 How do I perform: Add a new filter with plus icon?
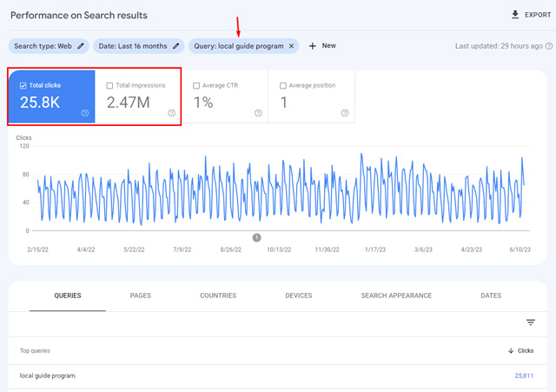313,46
